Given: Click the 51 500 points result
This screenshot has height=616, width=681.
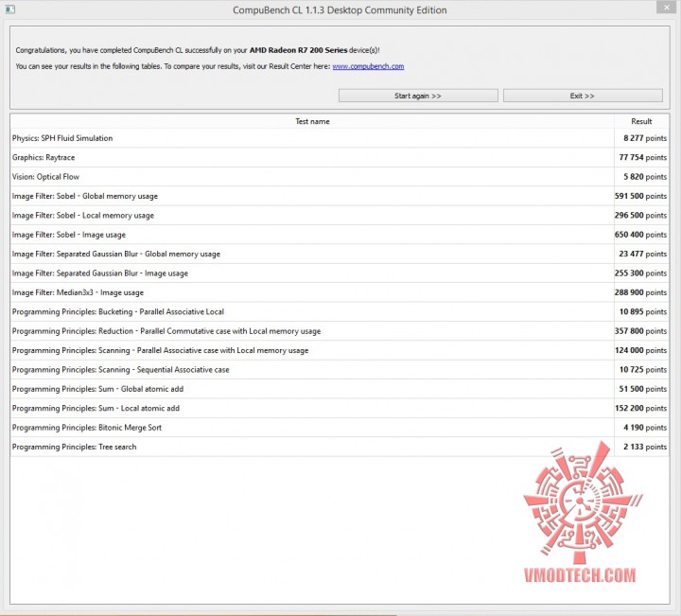Looking at the screenshot, I should pyautogui.click(x=643, y=389).
